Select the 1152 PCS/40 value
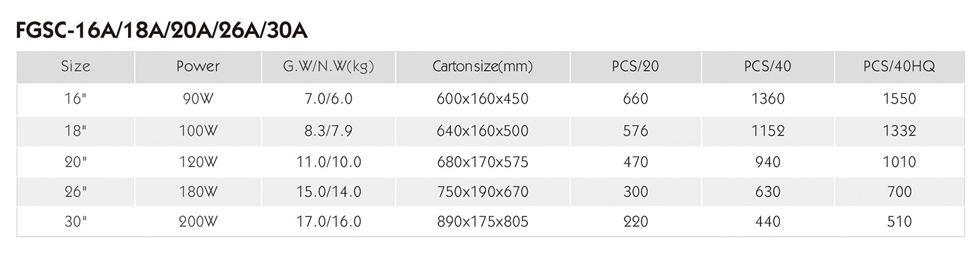Image resolution: width=980 pixels, height=261 pixels. [x=768, y=131]
